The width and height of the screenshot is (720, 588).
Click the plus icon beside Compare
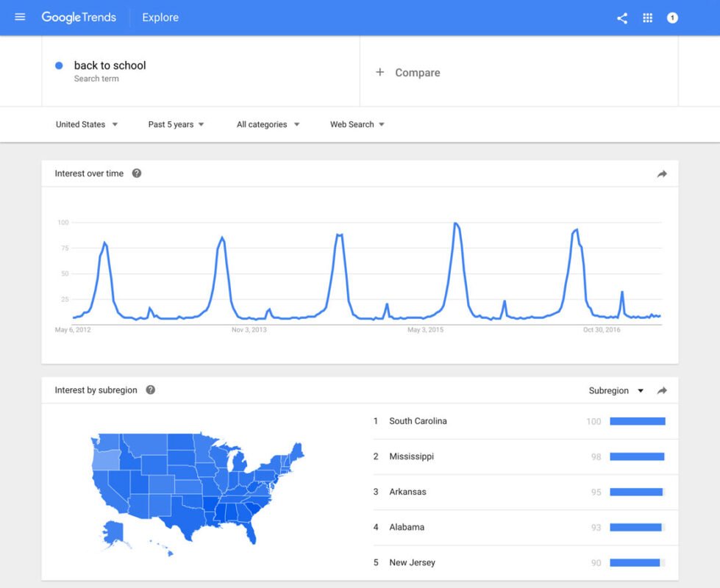[380, 72]
